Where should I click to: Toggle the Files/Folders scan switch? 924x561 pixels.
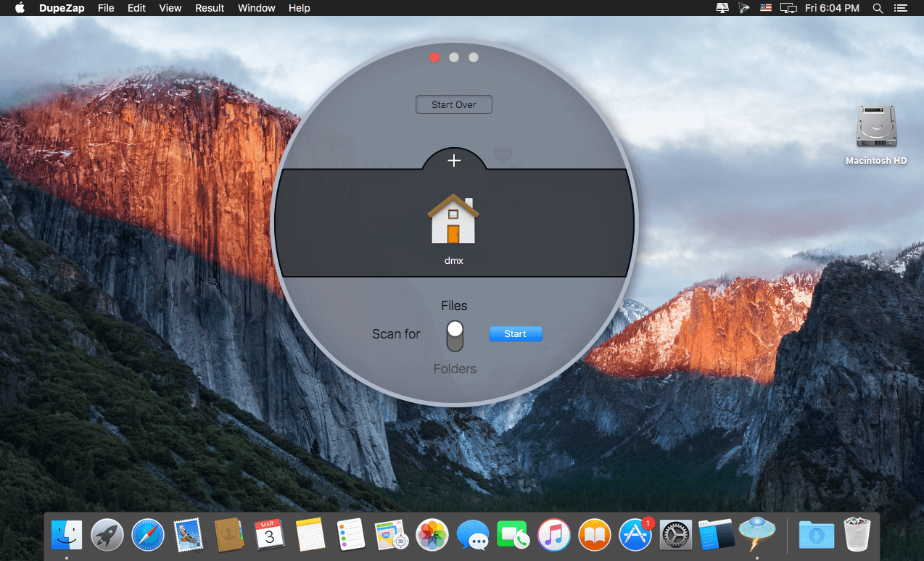455,336
